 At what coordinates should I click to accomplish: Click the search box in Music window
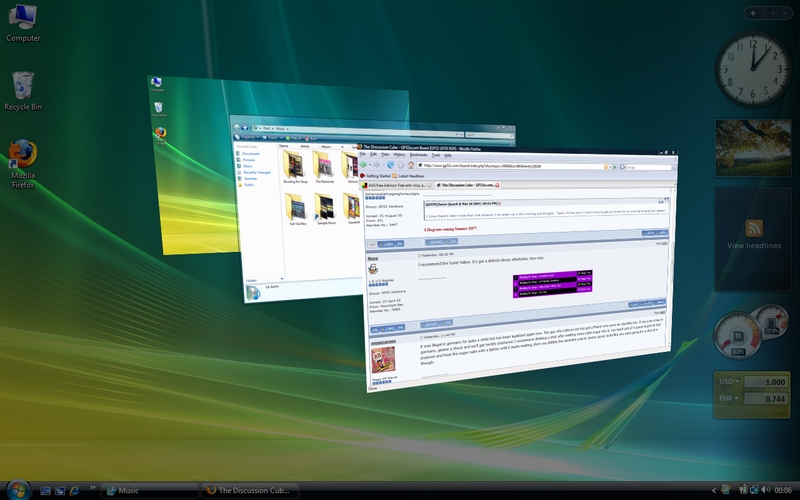point(489,135)
